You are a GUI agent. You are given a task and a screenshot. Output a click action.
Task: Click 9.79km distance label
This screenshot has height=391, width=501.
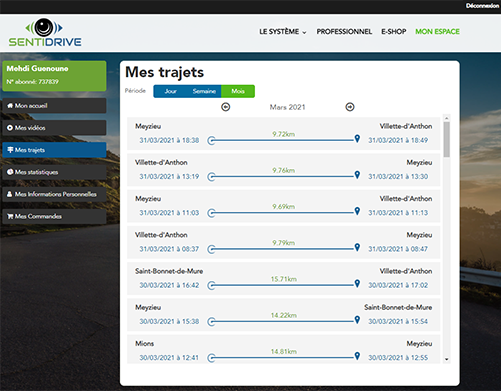point(283,243)
